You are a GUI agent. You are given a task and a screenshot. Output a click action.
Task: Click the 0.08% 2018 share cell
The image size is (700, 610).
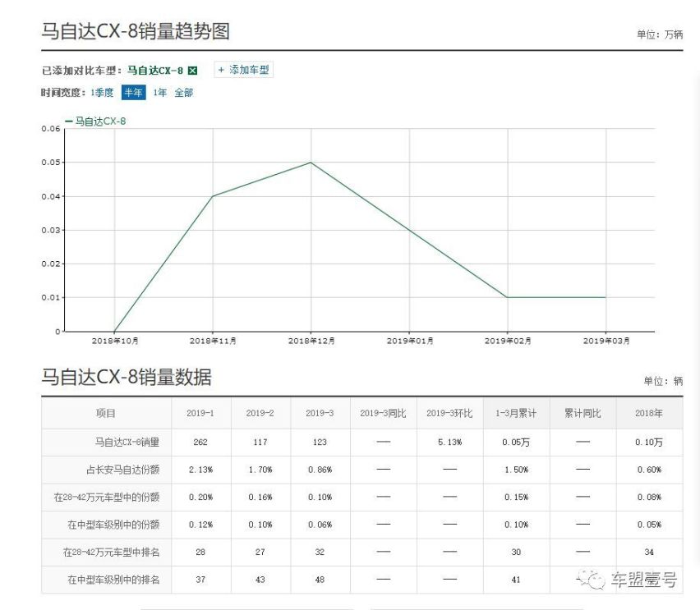pyautogui.click(x=649, y=497)
